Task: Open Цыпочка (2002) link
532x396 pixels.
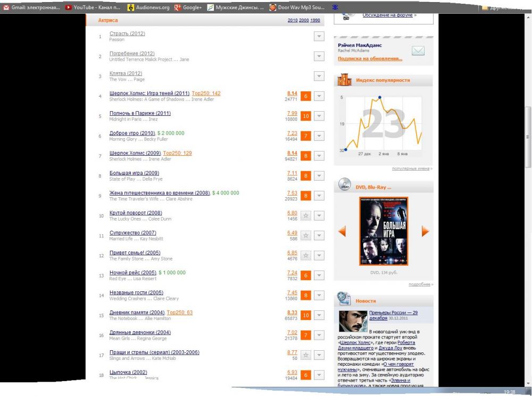Action: 128,372
